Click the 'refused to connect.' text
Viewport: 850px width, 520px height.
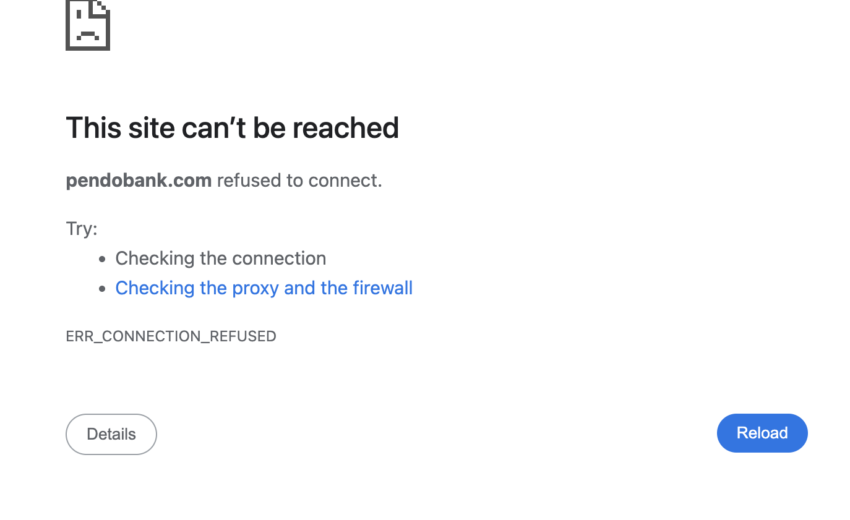[299, 181]
